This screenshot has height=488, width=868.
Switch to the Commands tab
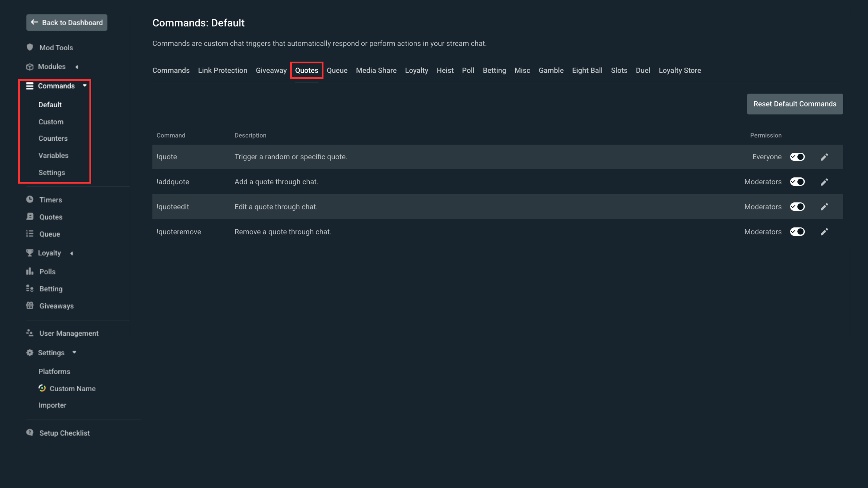pyautogui.click(x=171, y=70)
